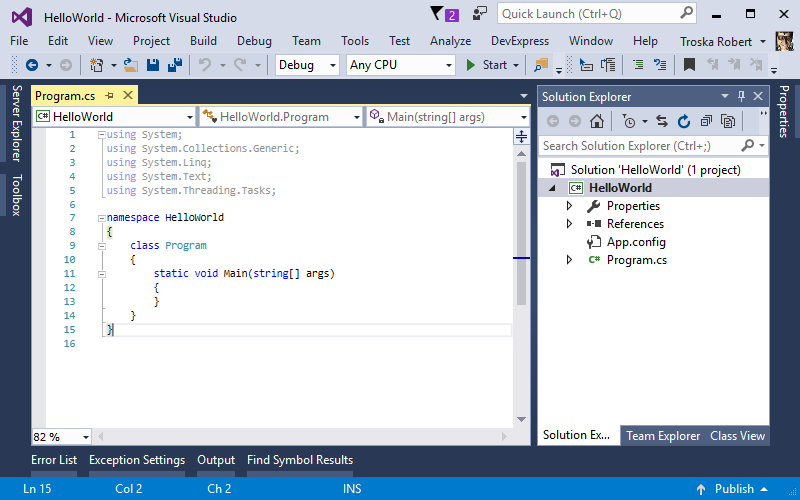The image size is (800, 500).
Task: Switch to the Class View tab
Action: 737,436
